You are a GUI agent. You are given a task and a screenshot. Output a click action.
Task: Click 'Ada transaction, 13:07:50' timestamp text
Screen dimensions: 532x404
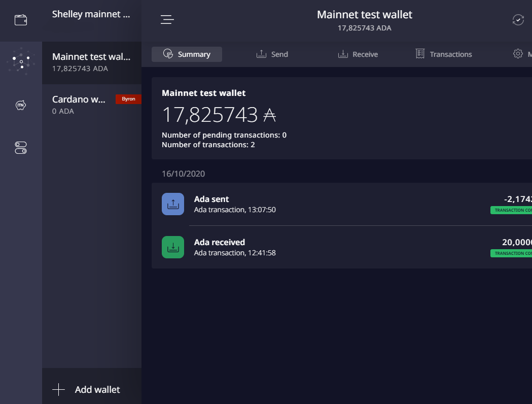(235, 210)
